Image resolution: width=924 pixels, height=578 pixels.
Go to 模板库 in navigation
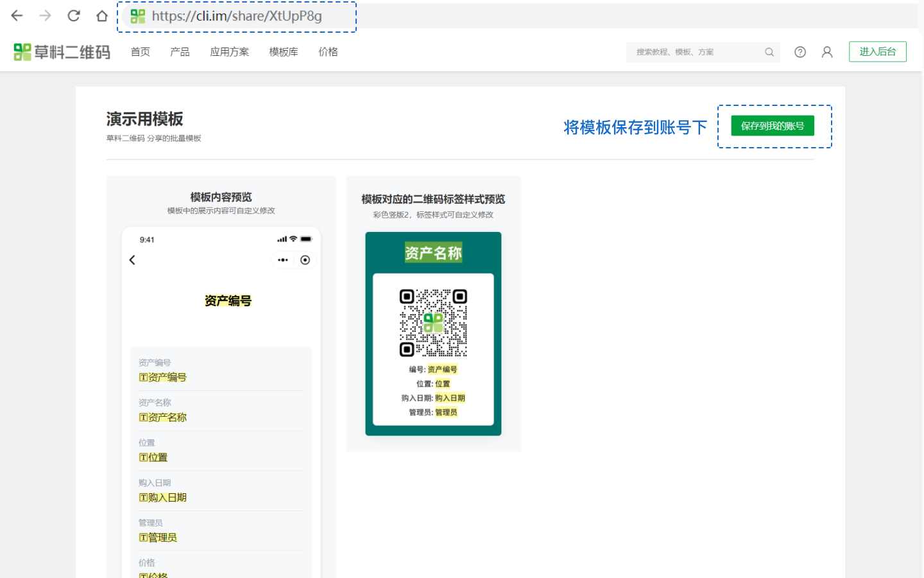pyautogui.click(x=284, y=52)
